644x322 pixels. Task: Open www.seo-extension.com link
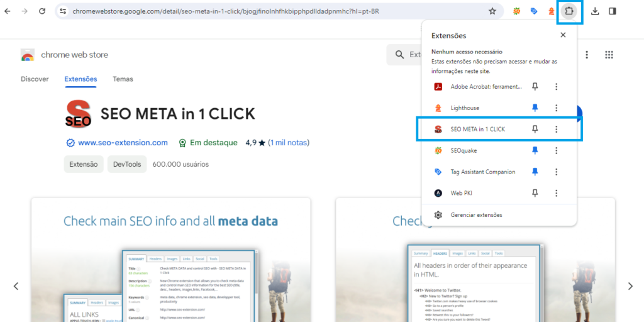pos(123,143)
